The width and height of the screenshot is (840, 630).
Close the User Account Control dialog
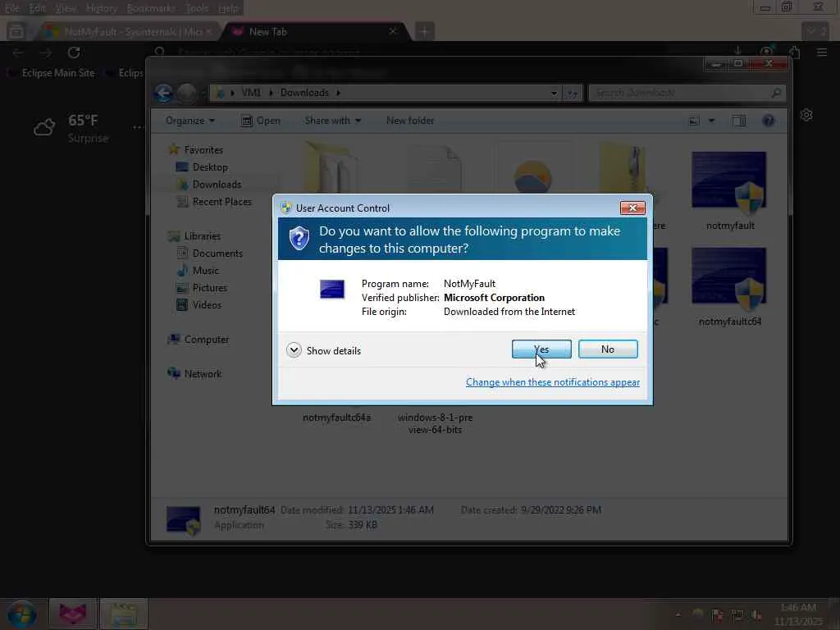(632, 208)
